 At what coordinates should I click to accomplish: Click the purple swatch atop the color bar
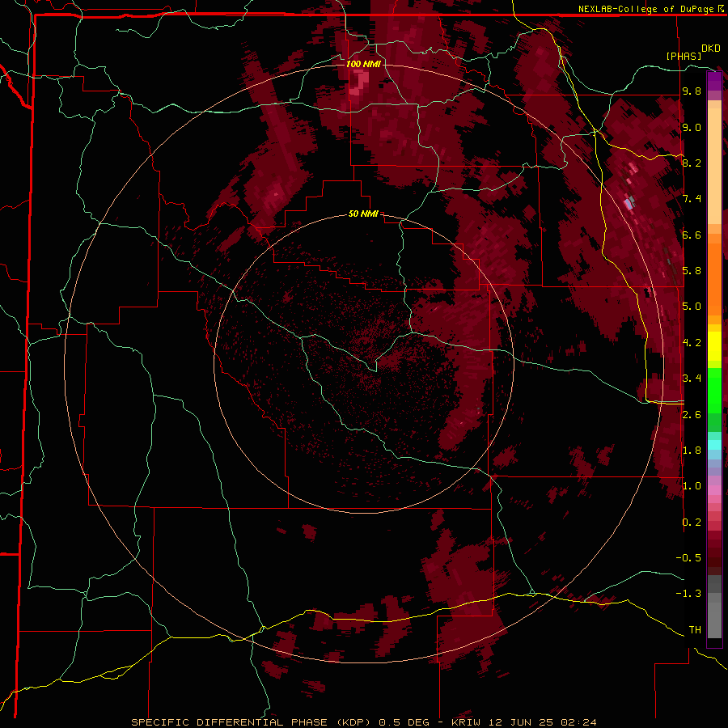tap(714, 81)
